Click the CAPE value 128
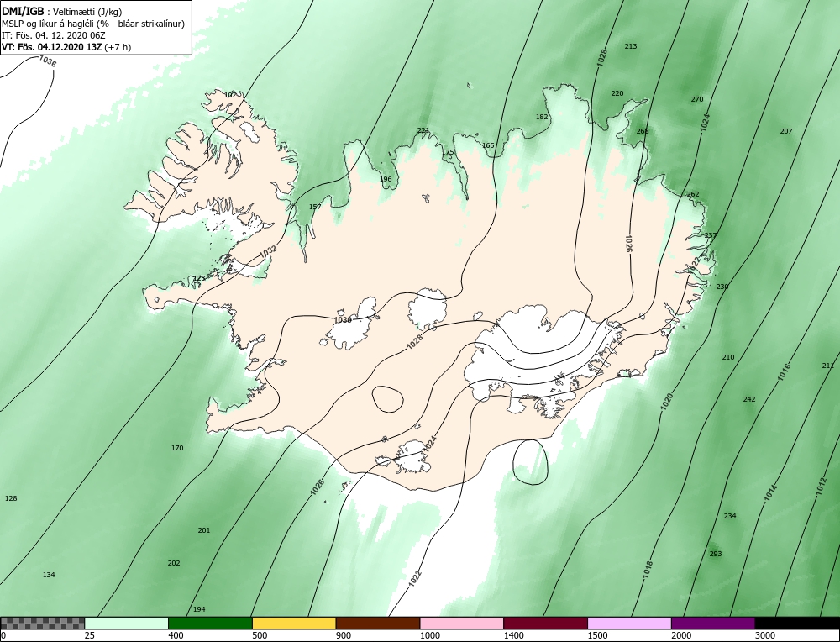This screenshot has height=642, width=840. pos(11,498)
